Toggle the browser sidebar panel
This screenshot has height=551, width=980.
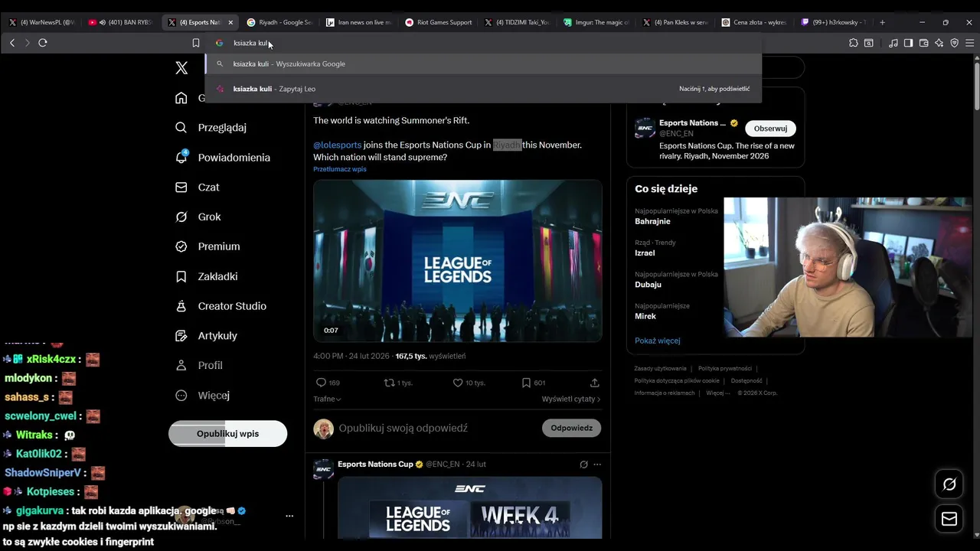[908, 43]
